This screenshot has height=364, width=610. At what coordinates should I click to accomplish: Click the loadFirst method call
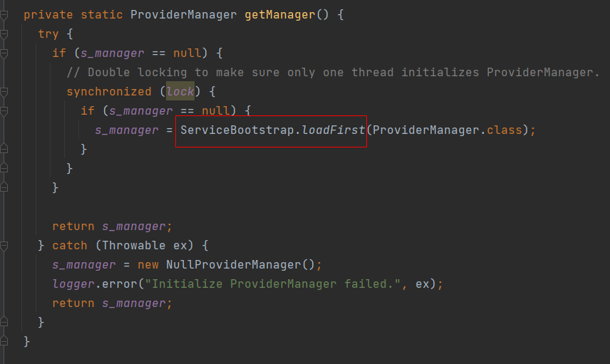pyautogui.click(x=334, y=130)
